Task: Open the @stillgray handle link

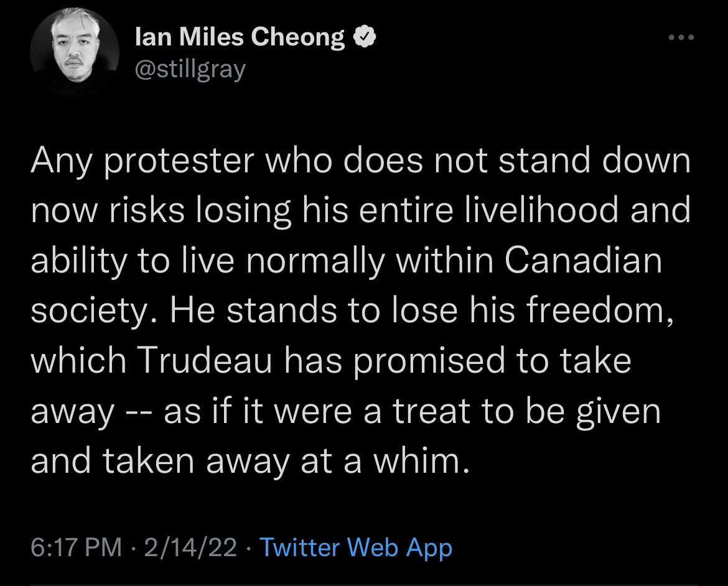Action: click(190, 69)
